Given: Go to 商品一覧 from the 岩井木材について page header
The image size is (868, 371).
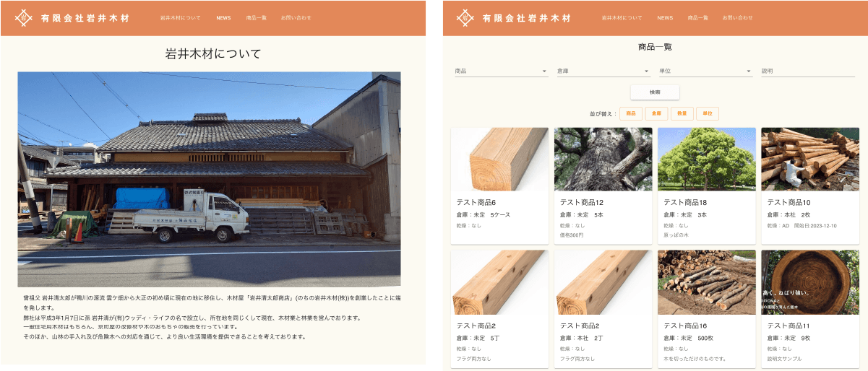Looking at the screenshot, I should tap(256, 17).
